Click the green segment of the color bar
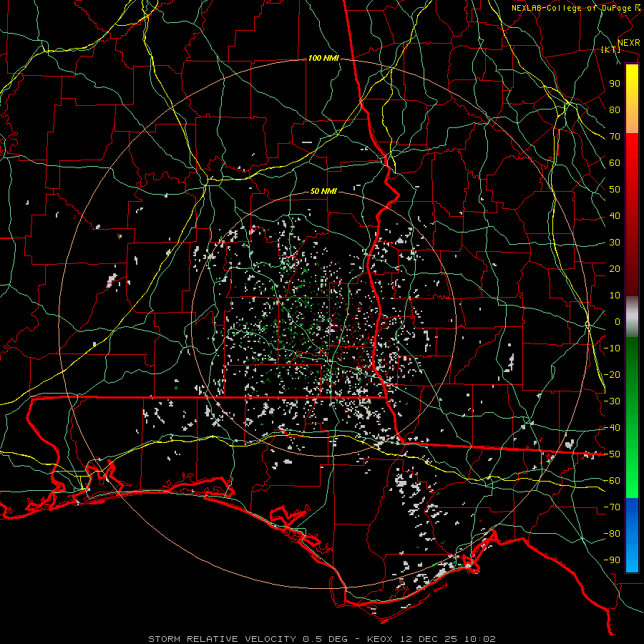This screenshot has height=644, width=644. (x=632, y=417)
